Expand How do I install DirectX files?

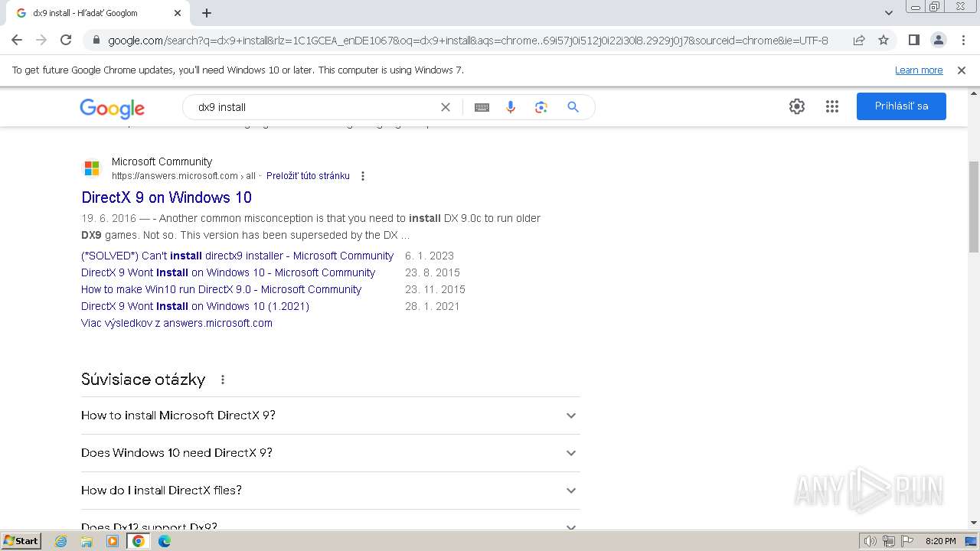(330, 491)
